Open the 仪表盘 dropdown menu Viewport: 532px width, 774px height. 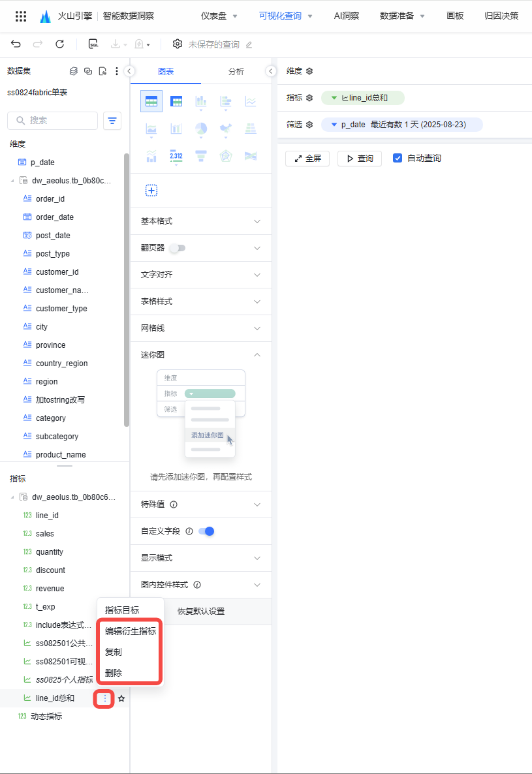coord(219,16)
